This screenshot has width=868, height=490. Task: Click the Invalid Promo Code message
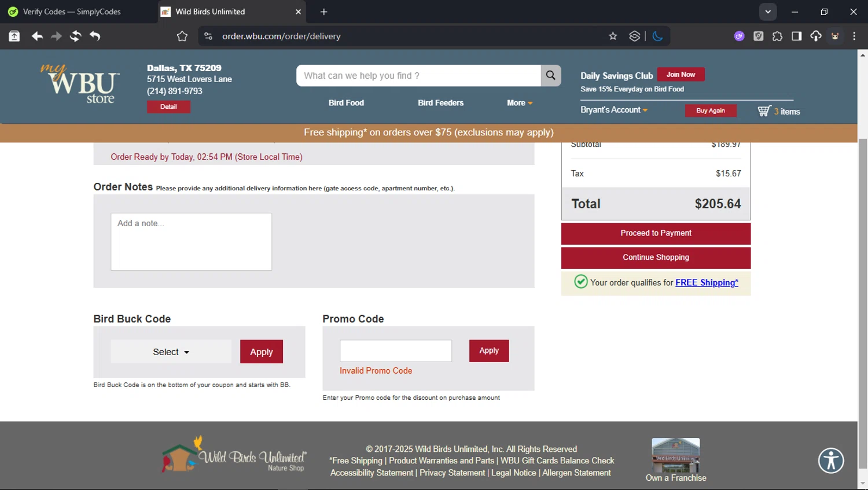[376, 371]
